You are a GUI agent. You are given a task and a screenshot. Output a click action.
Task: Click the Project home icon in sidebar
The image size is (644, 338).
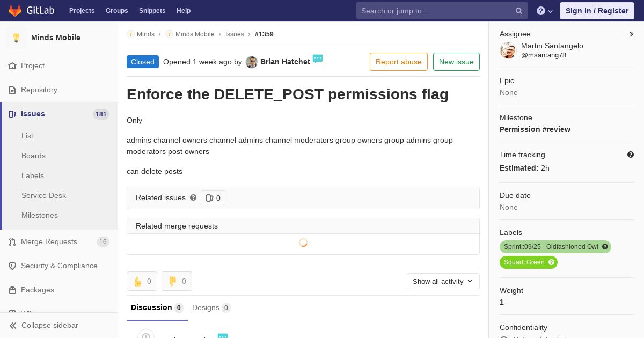coord(12,66)
